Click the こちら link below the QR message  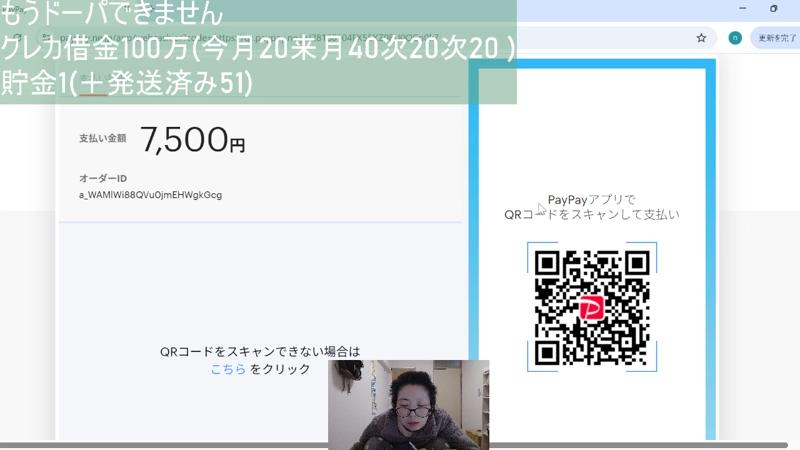click(x=228, y=369)
